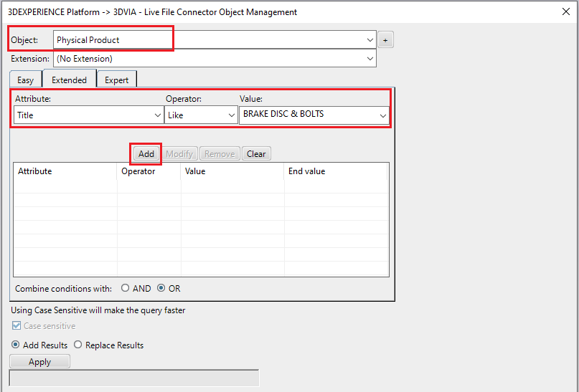Viewport: 579px width, 392px height.
Task: Close the Live File Connector dialog
Action: click(565, 11)
